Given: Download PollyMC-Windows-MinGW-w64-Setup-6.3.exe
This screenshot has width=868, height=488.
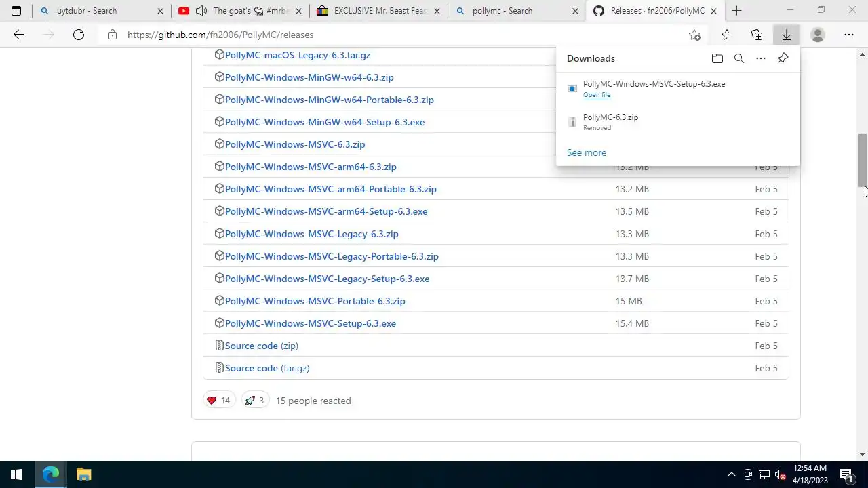Looking at the screenshot, I should (x=325, y=122).
